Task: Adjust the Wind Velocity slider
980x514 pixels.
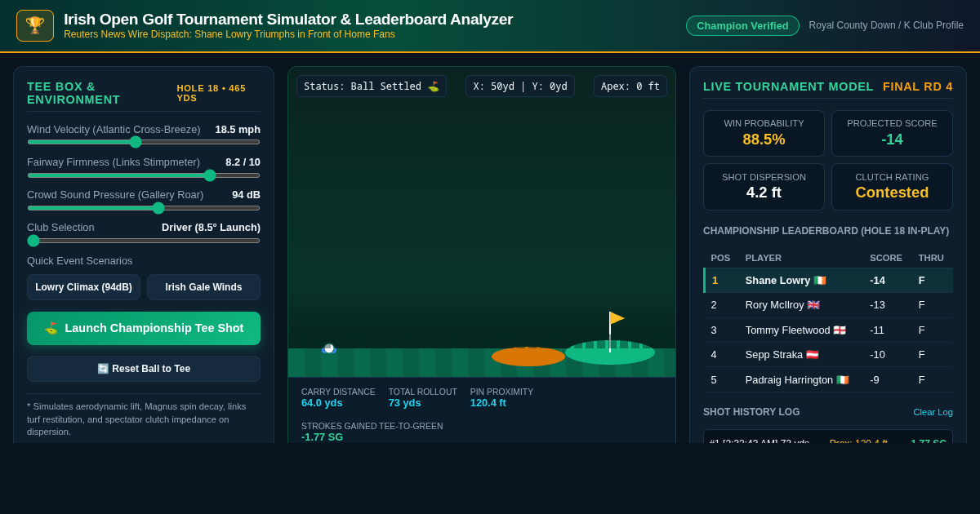Action: (144, 142)
